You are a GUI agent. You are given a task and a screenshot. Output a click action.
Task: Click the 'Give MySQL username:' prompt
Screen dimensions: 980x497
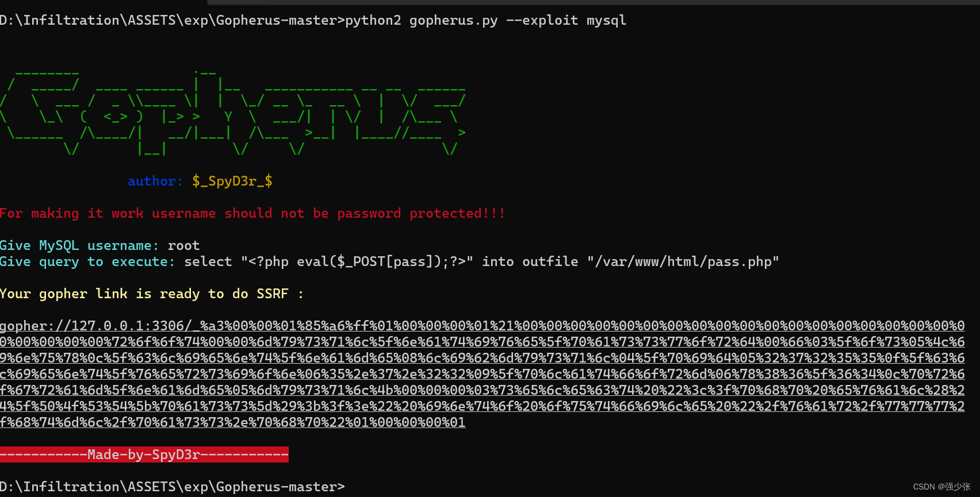click(x=79, y=245)
